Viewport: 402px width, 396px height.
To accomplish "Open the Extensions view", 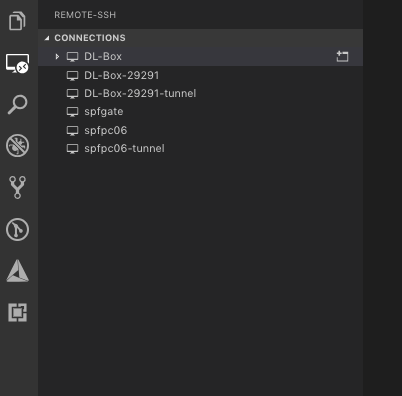I will [17, 312].
